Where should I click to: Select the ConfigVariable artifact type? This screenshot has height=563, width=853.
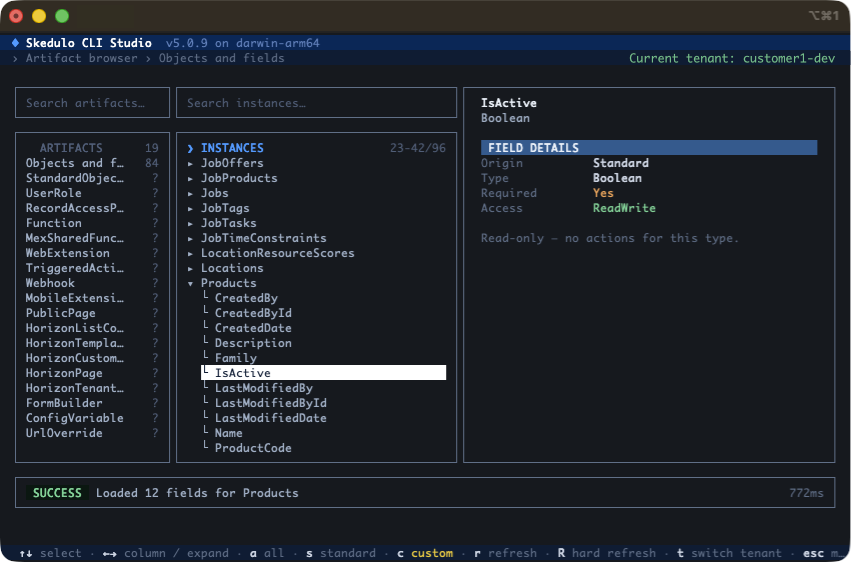[92, 418]
